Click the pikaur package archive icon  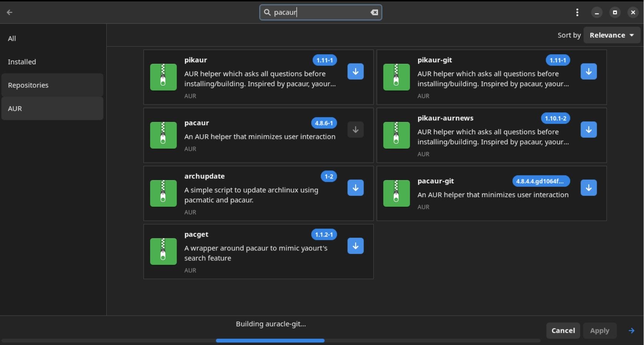point(164,77)
